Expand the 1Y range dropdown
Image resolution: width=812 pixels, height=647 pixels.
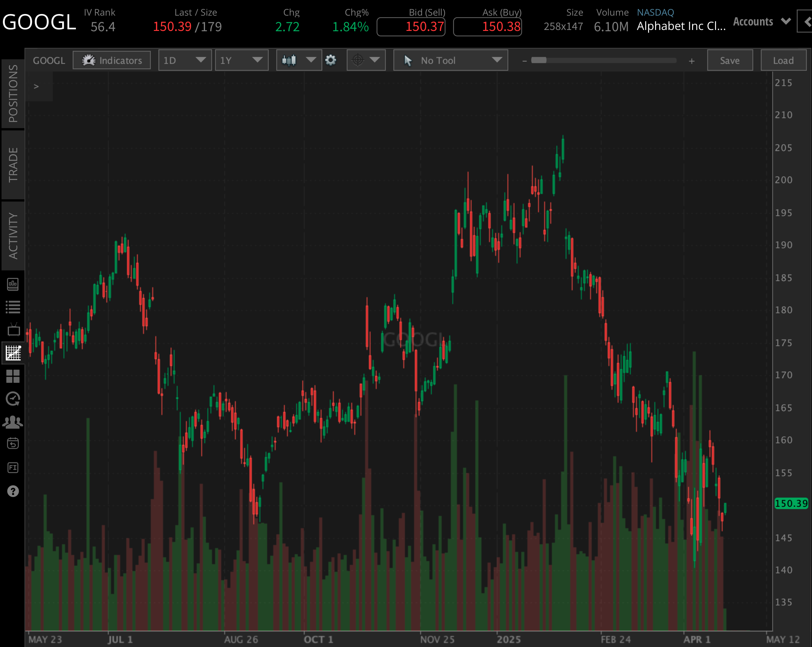[241, 60]
